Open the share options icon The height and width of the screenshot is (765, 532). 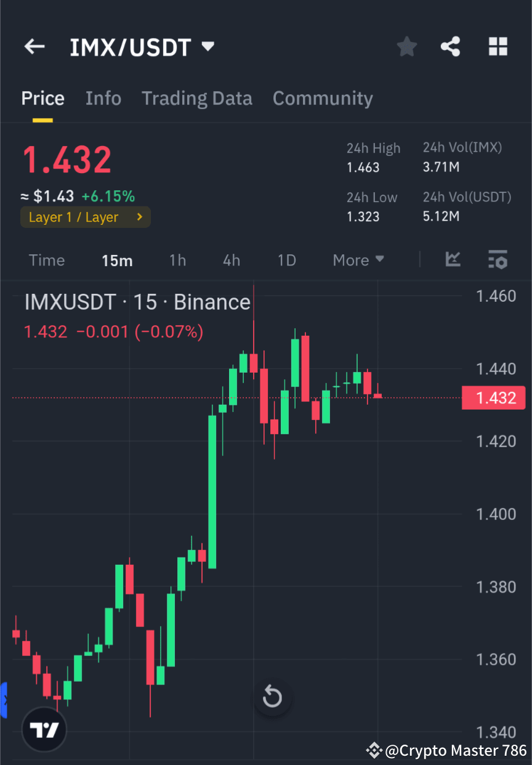pos(451,46)
